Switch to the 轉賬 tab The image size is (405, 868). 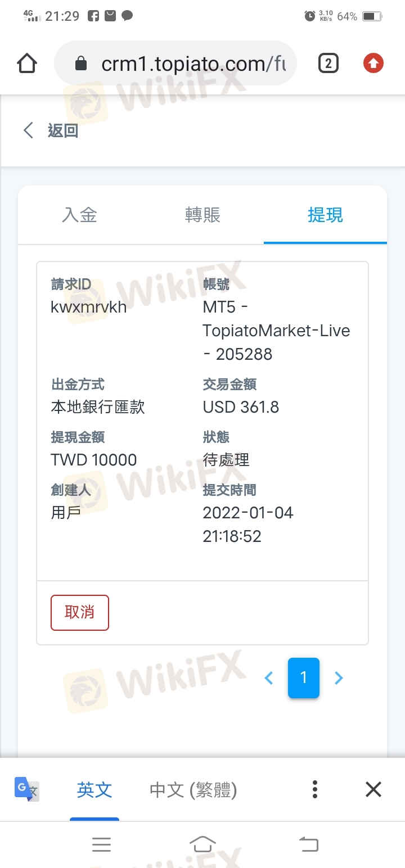[x=202, y=215]
